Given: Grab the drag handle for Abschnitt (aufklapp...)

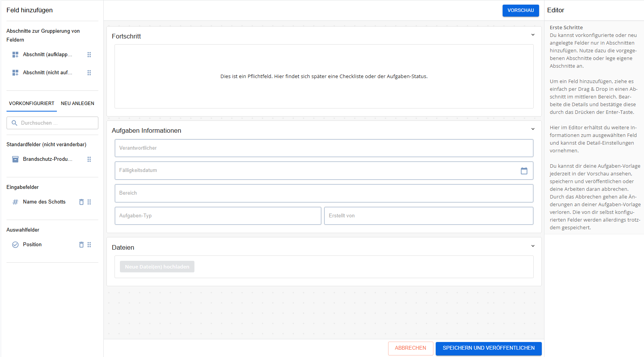Looking at the screenshot, I should (x=89, y=55).
